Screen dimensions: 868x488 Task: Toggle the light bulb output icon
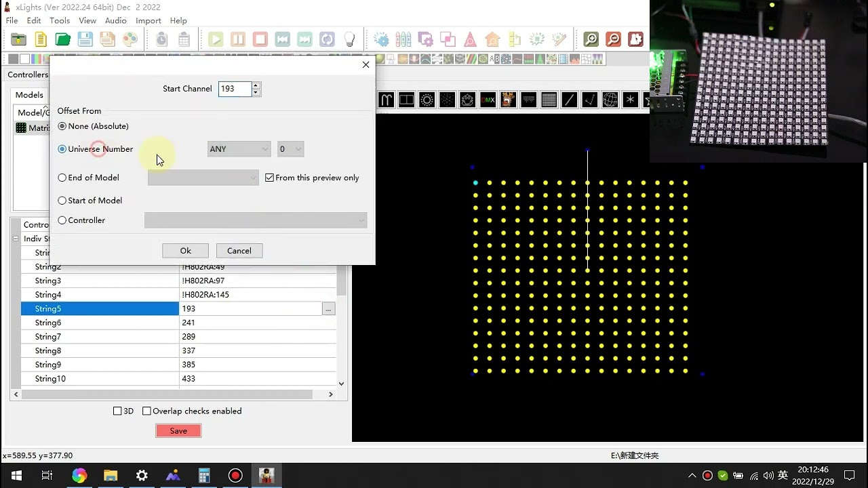349,39
